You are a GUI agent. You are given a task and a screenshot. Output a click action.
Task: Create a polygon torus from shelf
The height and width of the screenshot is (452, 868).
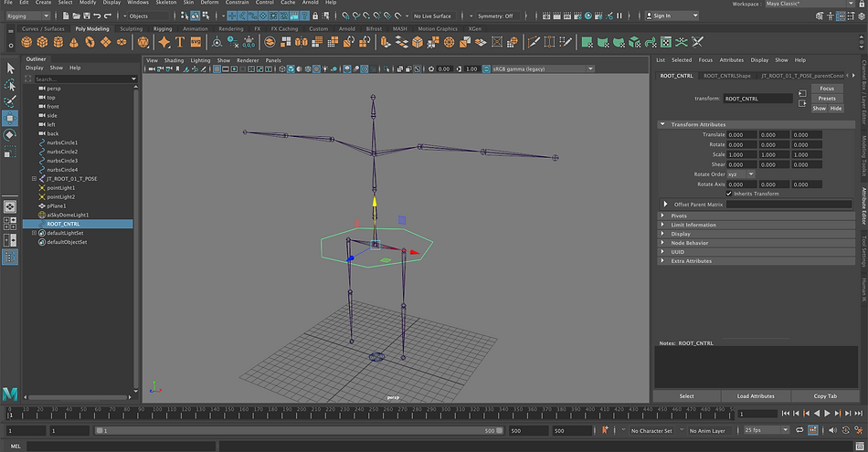(x=90, y=42)
